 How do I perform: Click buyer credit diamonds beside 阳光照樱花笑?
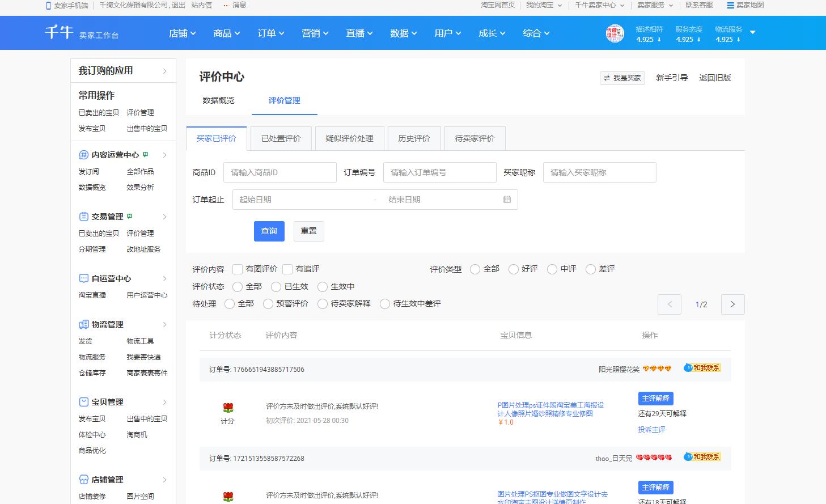(x=657, y=369)
